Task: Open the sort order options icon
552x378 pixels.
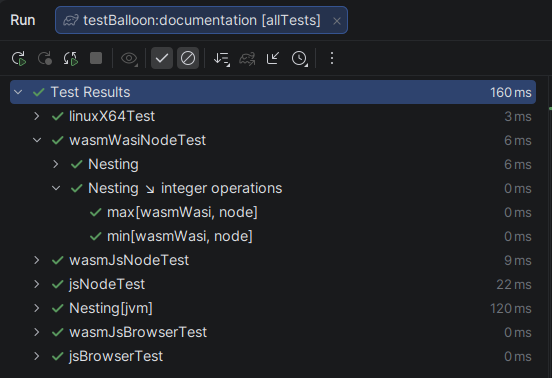Action: coord(222,59)
